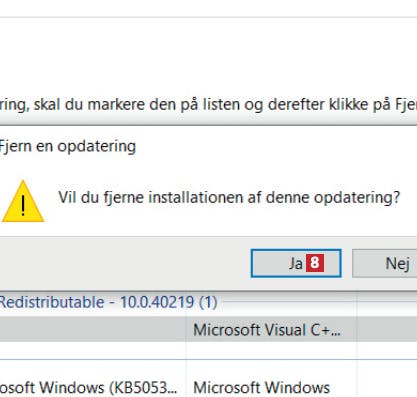The image size is (417, 397).
Task: Click the gray button bar beside Ja
Action: (123, 263)
